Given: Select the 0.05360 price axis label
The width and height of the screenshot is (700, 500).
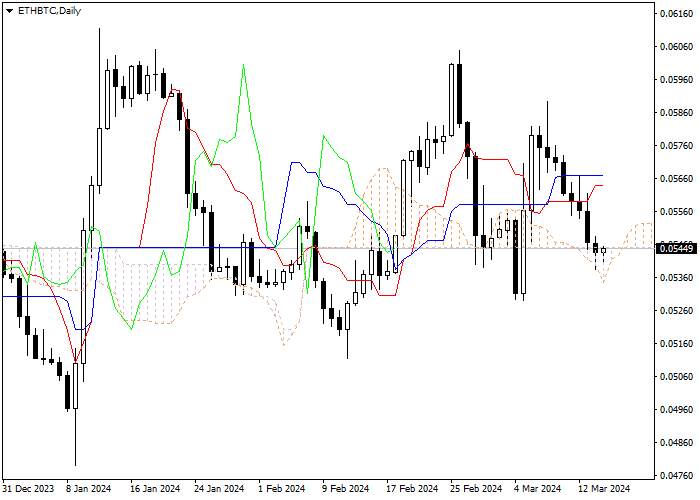Looking at the screenshot, I should point(677,278).
